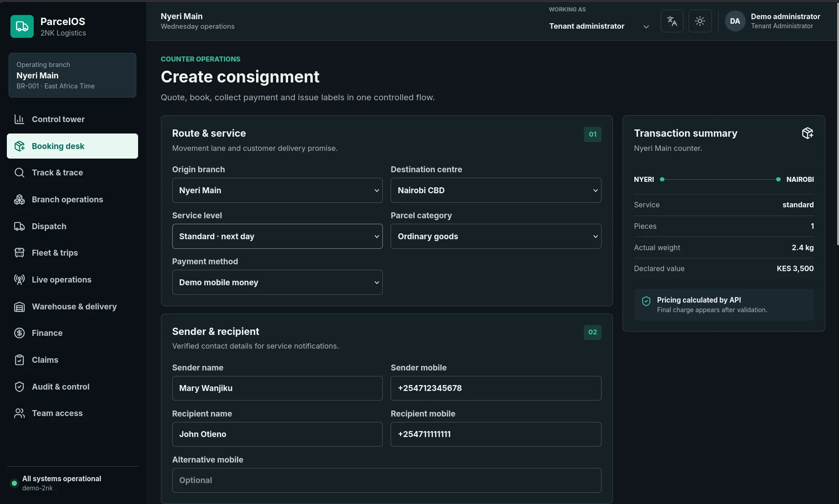Click the NYERI route origin label
Viewport: 839px width, 504px height.
pos(643,180)
